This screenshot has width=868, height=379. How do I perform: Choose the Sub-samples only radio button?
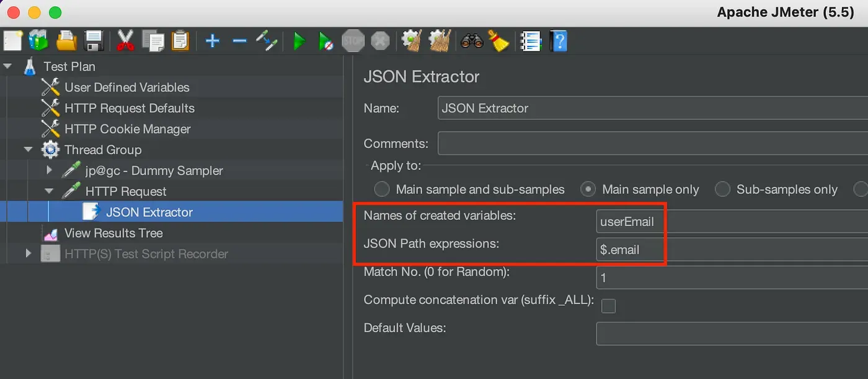click(722, 189)
